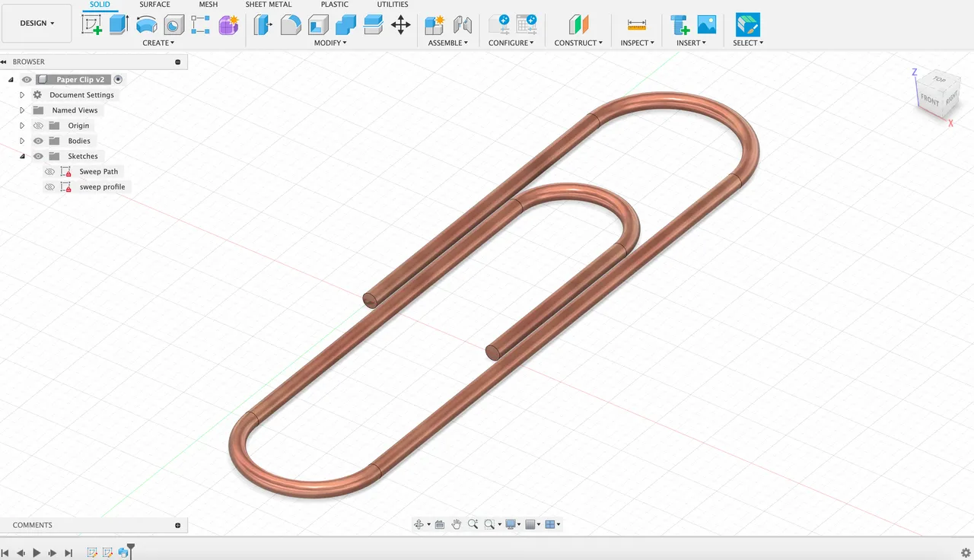Select the Pan tool in navigation bar
Image resolution: width=974 pixels, height=560 pixels.
pos(456,523)
